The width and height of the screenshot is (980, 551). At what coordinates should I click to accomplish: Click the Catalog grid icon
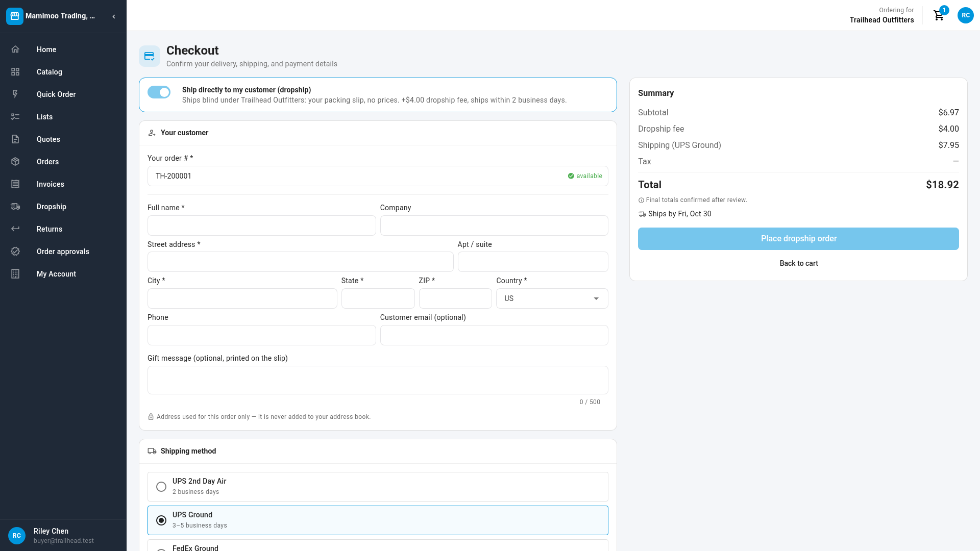click(x=15, y=72)
